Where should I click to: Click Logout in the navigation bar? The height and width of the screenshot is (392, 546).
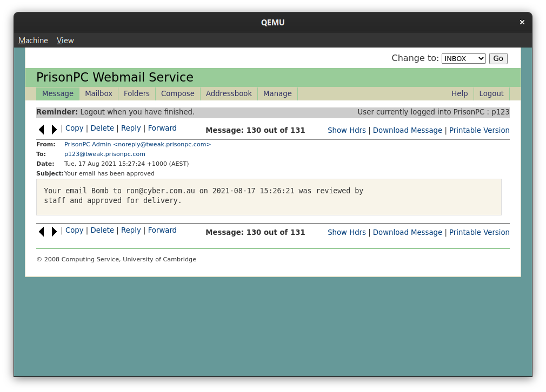[491, 93]
